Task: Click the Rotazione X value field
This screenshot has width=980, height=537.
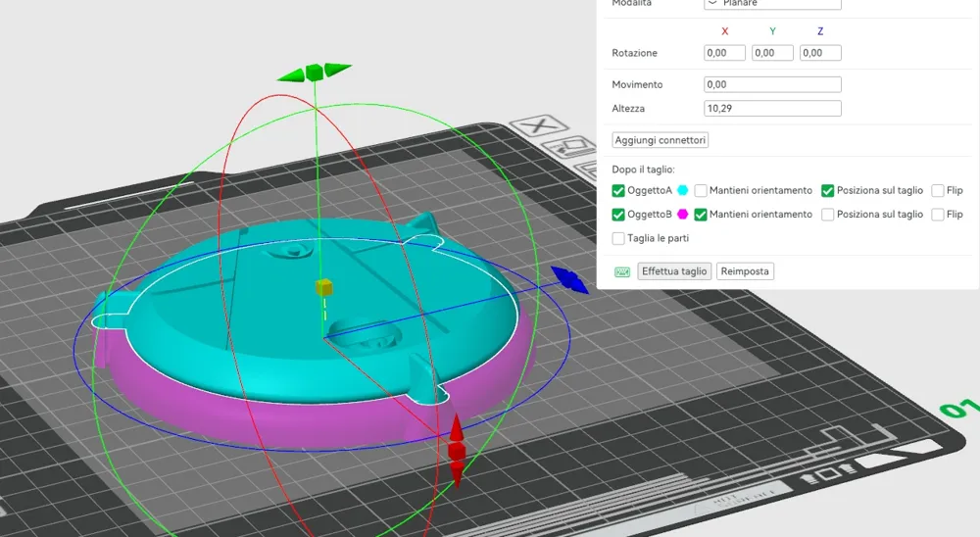Action: click(x=724, y=53)
